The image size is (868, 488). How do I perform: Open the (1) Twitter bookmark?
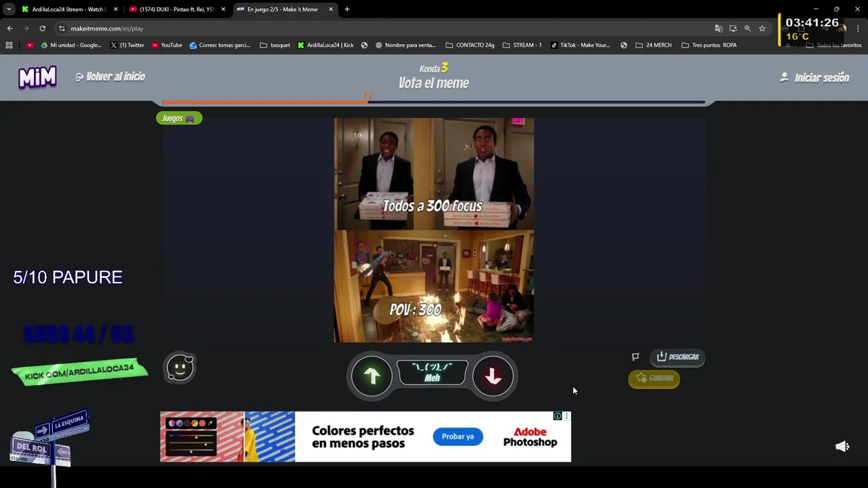(127, 45)
